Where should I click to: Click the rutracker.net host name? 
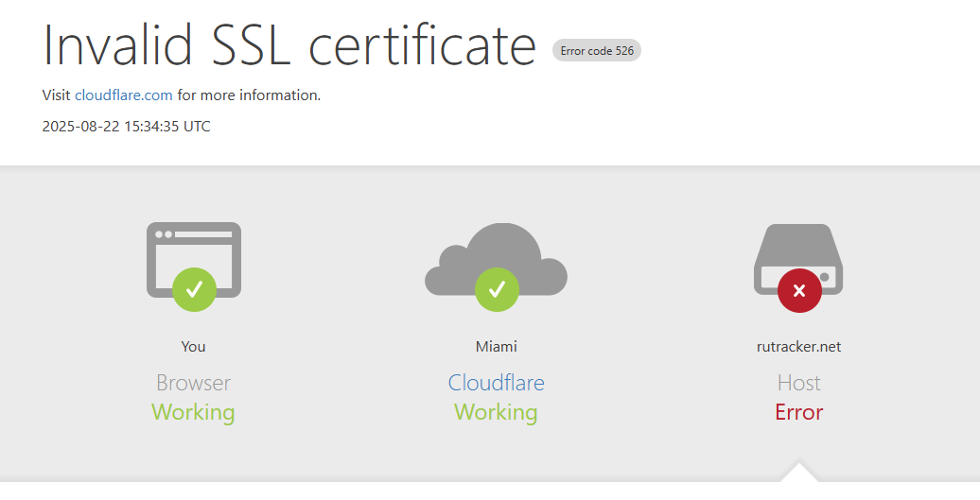798,347
